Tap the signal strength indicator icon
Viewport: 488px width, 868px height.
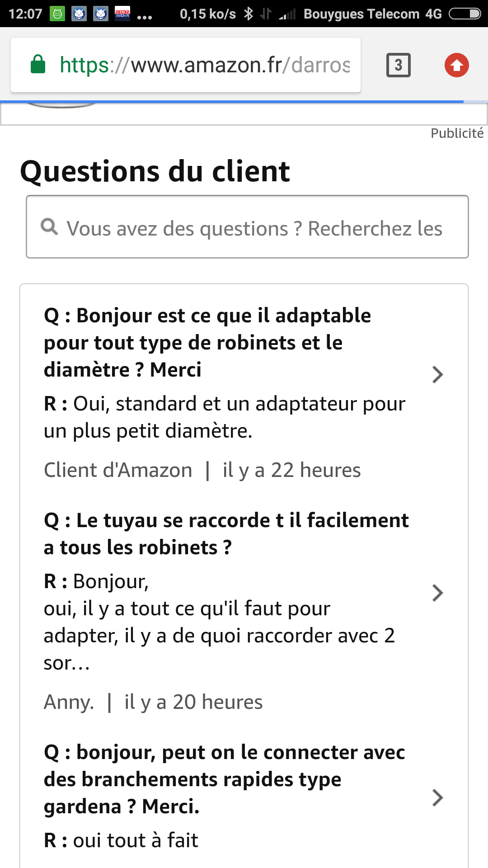[x=287, y=14]
